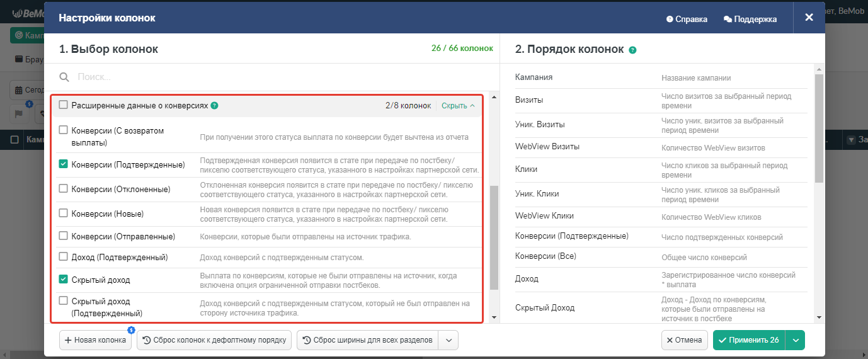Screen dimensions: 868x359
Task: Click the info icon next to Порядок колонок
Action: [632, 50]
